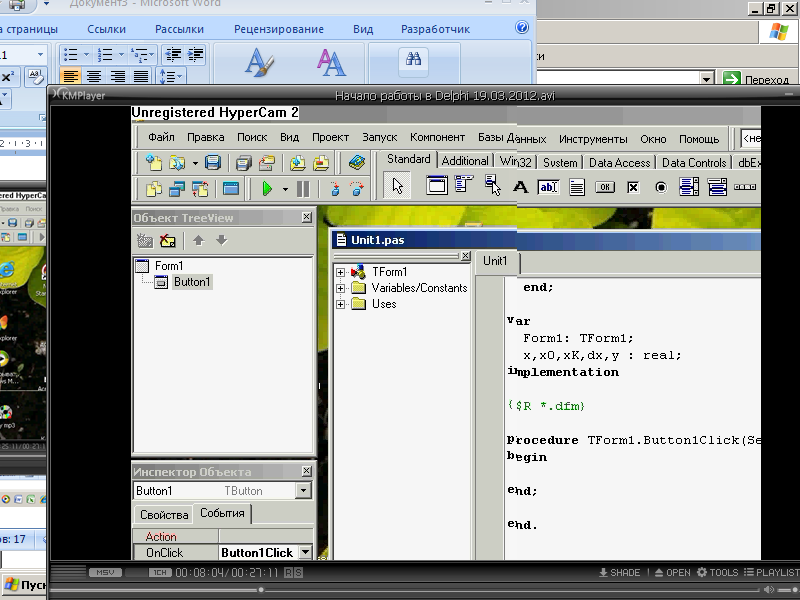Click the Pause program icon

point(303,189)
